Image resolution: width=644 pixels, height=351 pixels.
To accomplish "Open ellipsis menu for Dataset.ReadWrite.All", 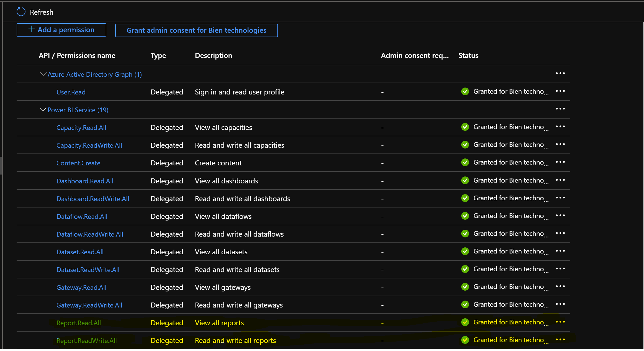I will 560,269.
